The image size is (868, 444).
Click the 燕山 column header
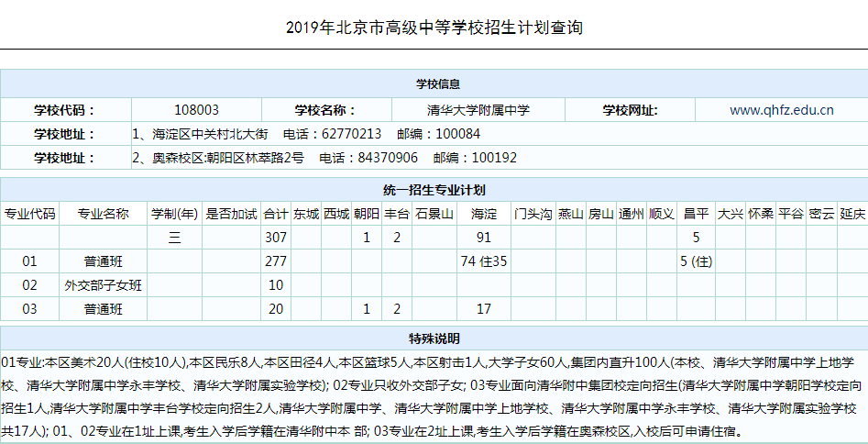[x=571, y=214]
